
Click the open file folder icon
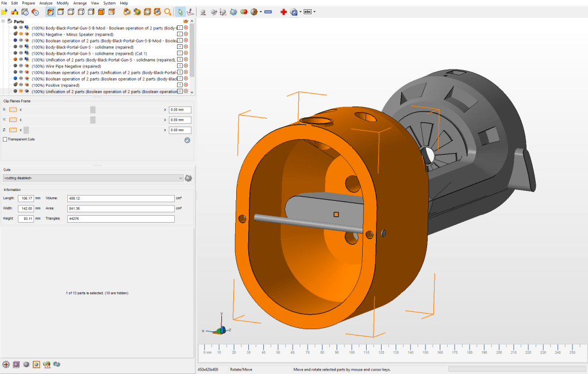point(5,12)
